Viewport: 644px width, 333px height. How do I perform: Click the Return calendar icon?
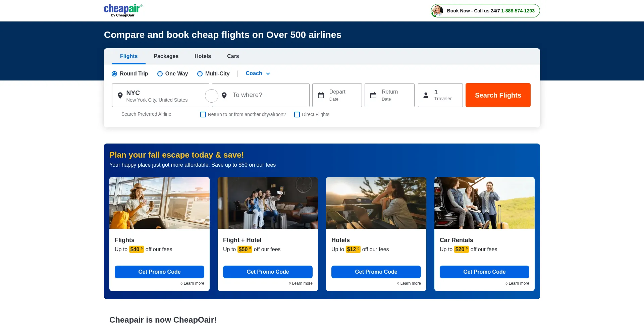(x=373, y=96)
